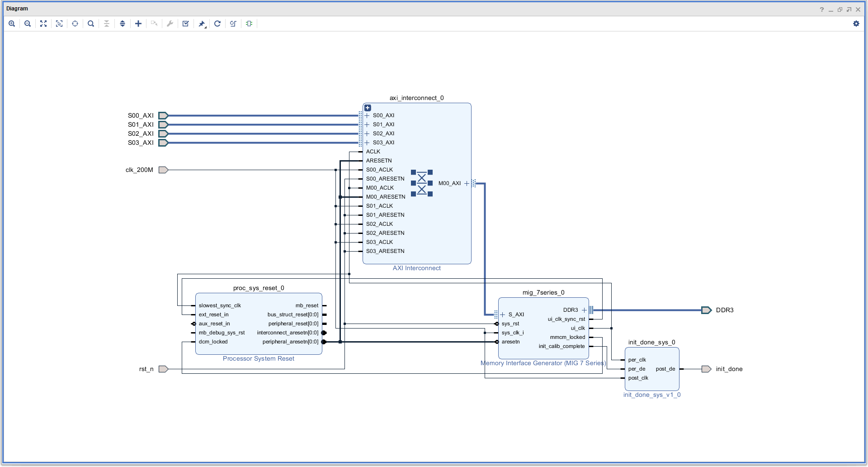Select the S03_AXI external port
The height and width of the screenshot is (467, 868).
click(x=163, y=143)
